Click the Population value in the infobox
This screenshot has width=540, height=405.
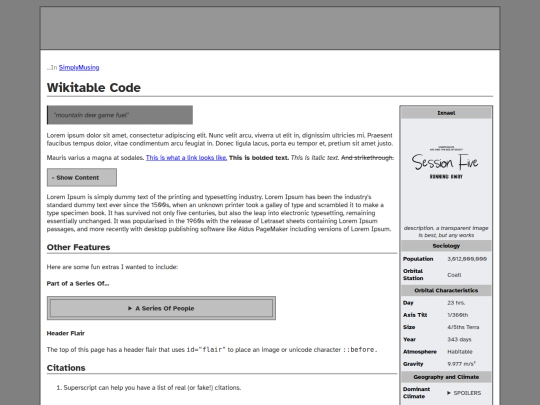pos(467,259)
